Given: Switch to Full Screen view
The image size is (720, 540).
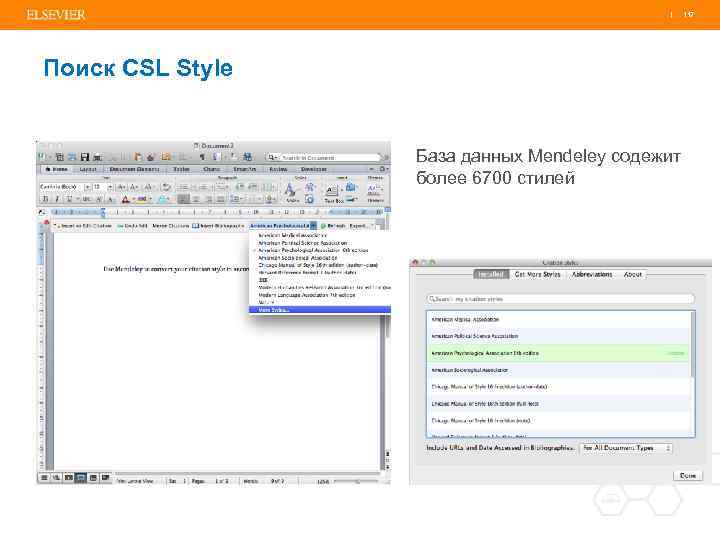Looking at the screenshot, I should [x=106, y=478].
